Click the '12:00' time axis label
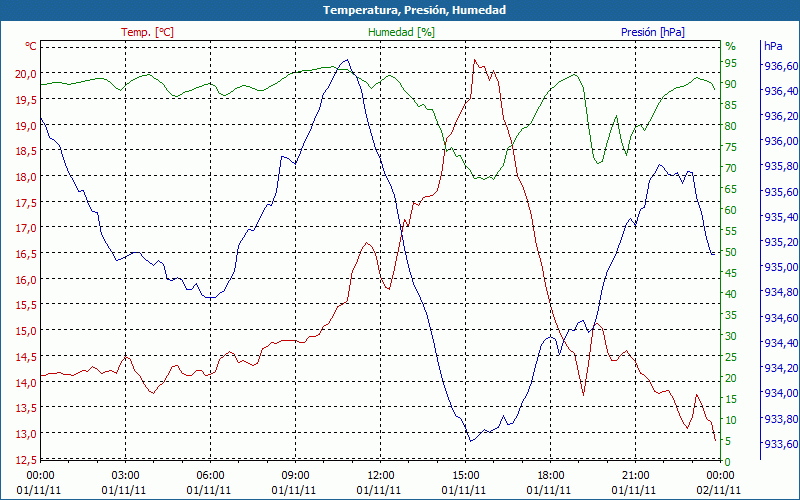The width and height of the screenshot is (800, 500). coord(381,476)
